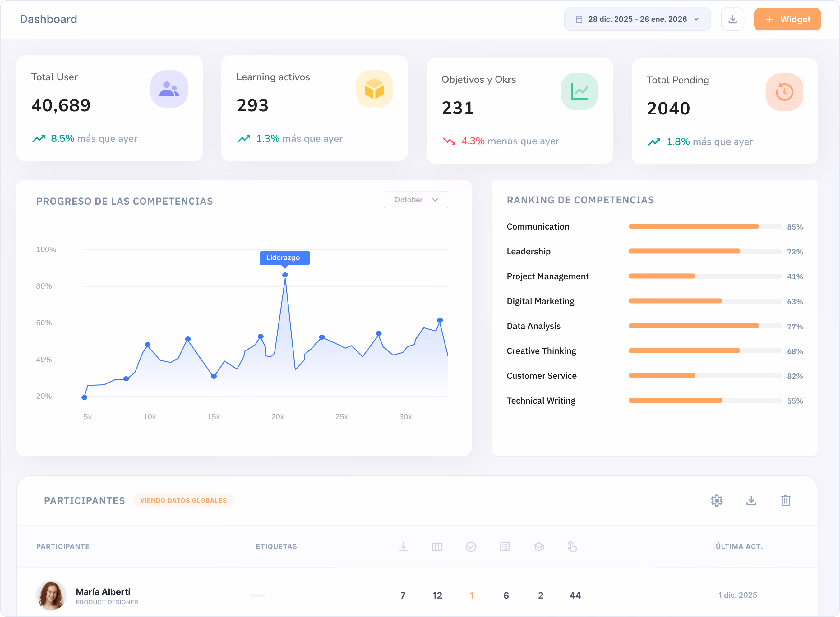
Task: Click the Data Analysis 77% value
Action: point(795,327)
